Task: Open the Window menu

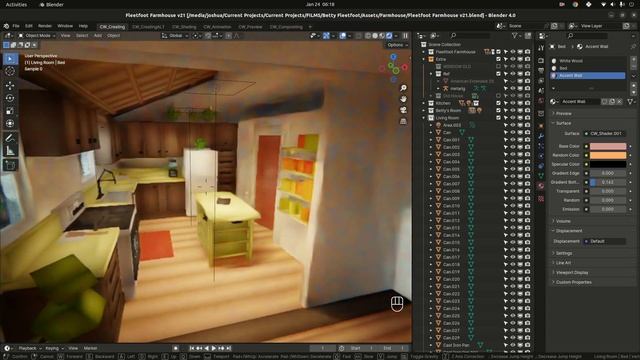Action: (65, 26)
